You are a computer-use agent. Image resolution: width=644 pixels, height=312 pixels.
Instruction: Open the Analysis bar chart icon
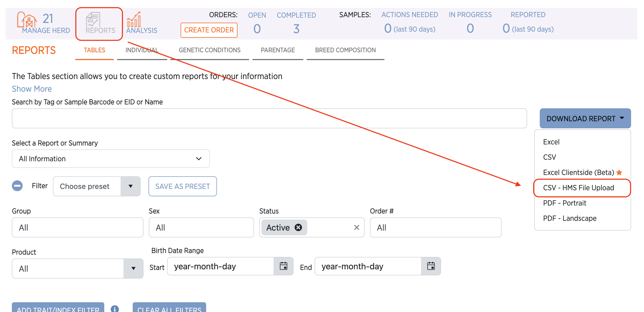coord(134,19)
